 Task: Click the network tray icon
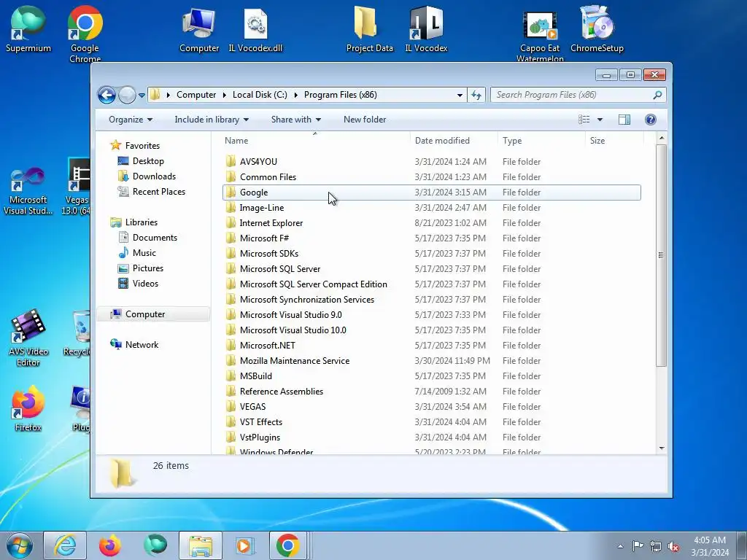pos(656,546)
